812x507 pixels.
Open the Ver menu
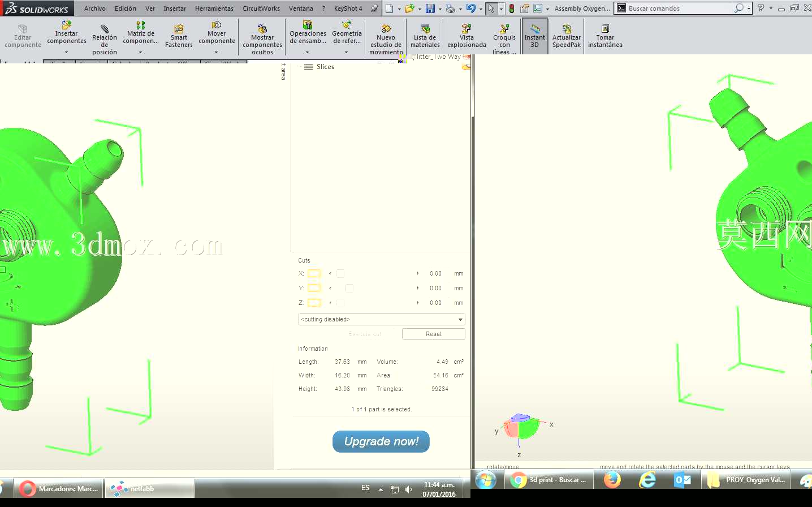point(150,8)
